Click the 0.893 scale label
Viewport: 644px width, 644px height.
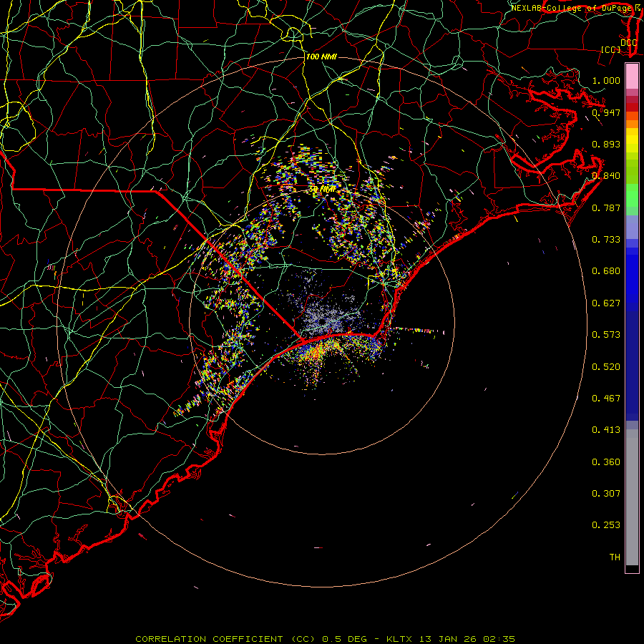point(606,144)
